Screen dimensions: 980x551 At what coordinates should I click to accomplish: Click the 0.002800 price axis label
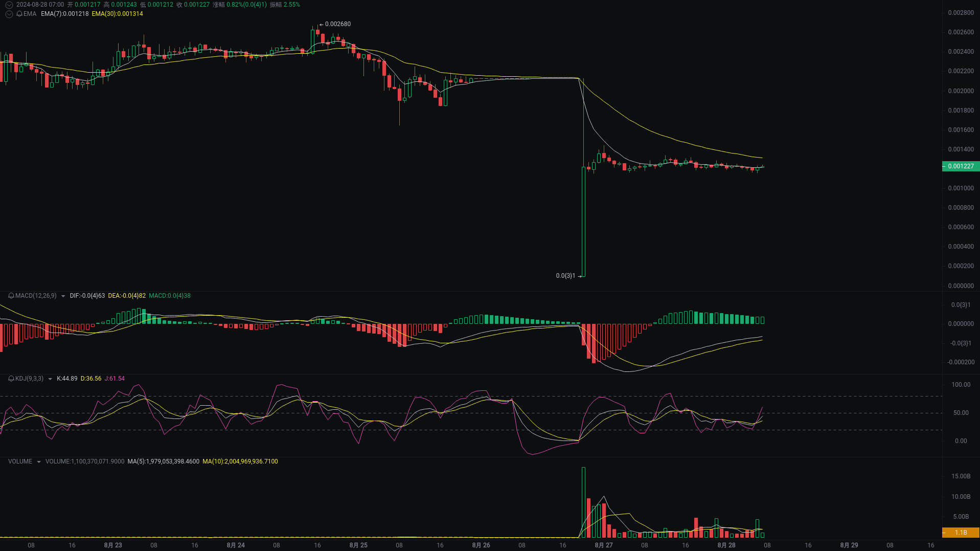point(961,13)
